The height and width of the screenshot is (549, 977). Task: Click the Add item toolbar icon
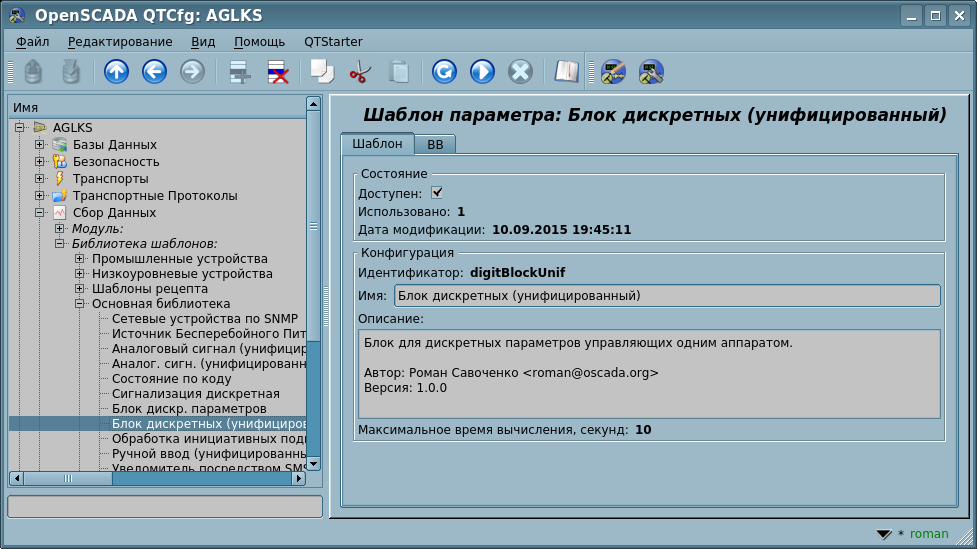click(x=239, y=72)
